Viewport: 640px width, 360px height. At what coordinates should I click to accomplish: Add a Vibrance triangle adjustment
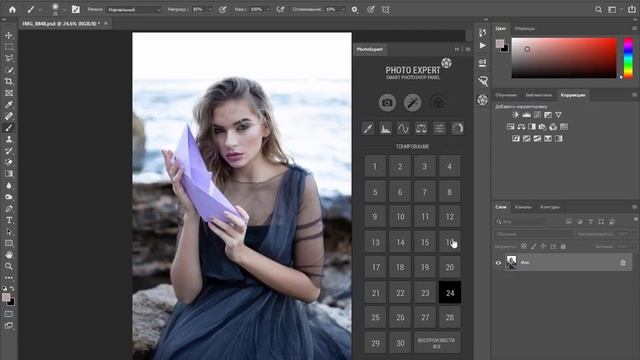558,115
